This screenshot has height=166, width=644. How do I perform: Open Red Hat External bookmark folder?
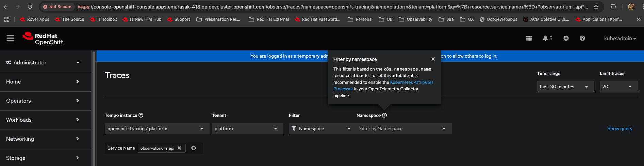pyautogui.click(x=269, y=19)
